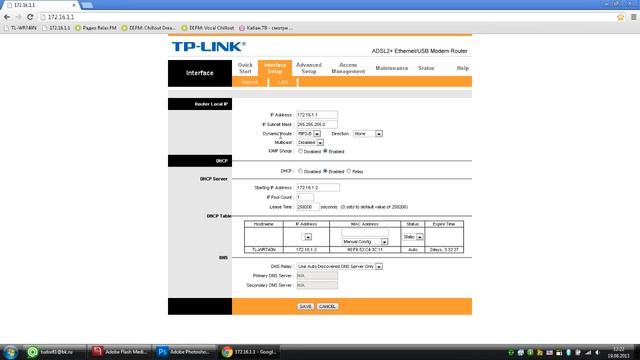Select IGMP Snoop Disabled radio button

[300, 151]
